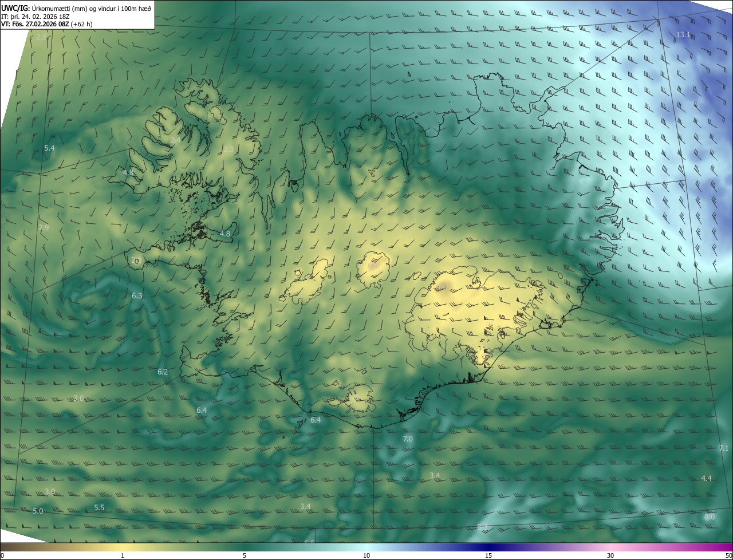Click the color scale tick labeled 1
The width and height of the screenshot is (733, 560).
click(x=123, y=555)
